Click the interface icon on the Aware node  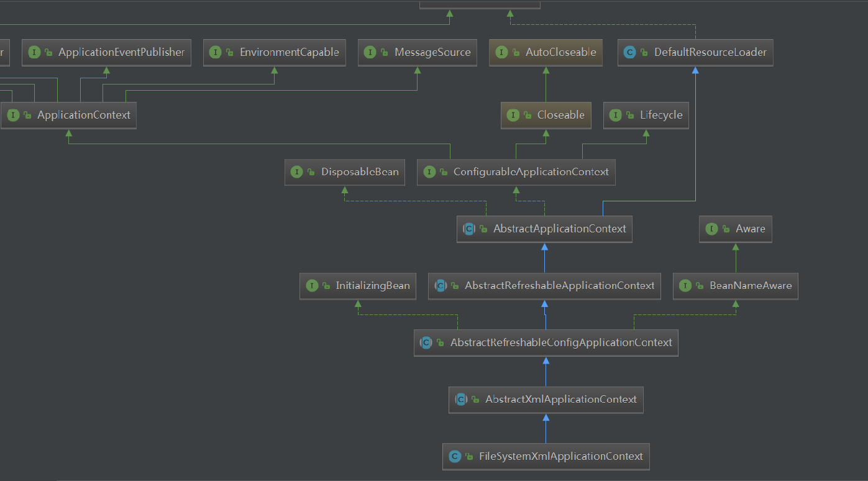pyautogui.click(x=711, y=229)
